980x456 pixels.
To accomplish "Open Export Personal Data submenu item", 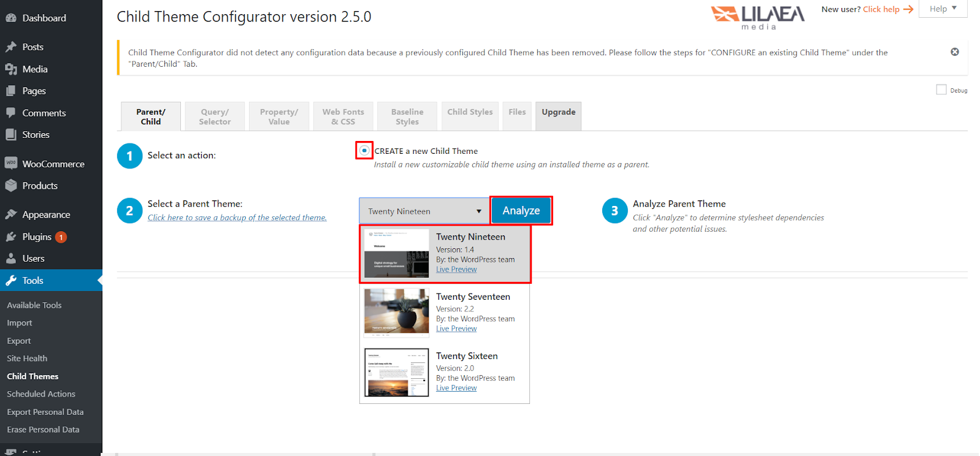I will click(x=45, y=412).
